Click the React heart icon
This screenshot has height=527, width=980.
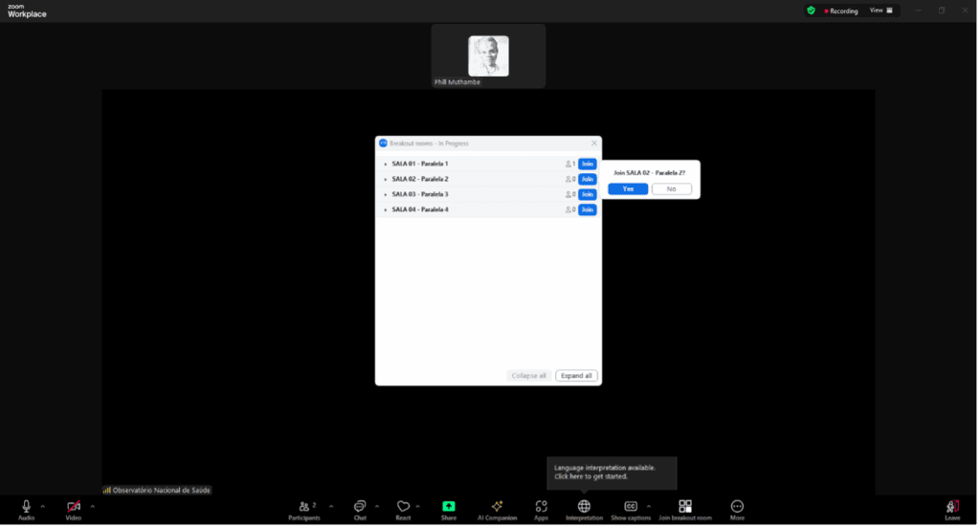tap(403, 506)
